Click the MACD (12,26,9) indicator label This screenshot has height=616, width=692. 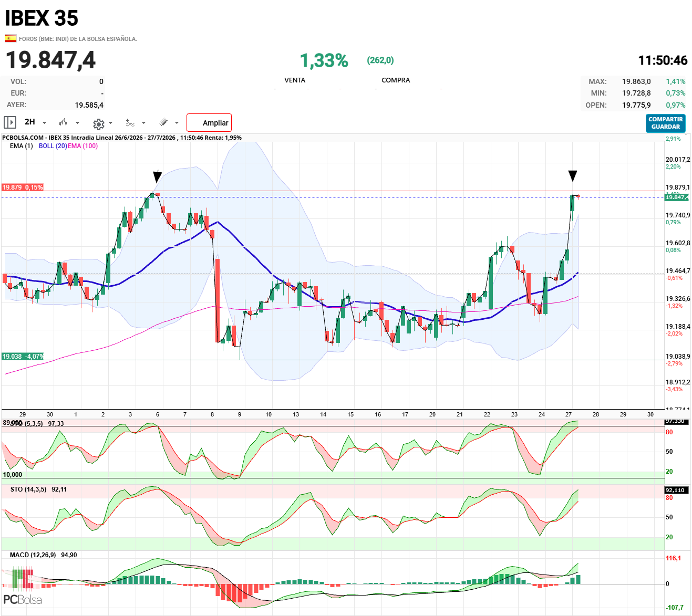tap(33, 555)
